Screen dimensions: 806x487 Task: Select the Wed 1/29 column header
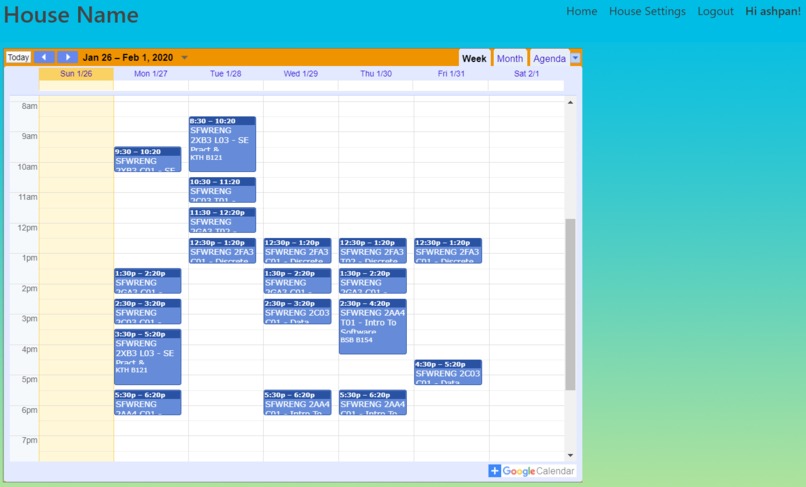301,74
